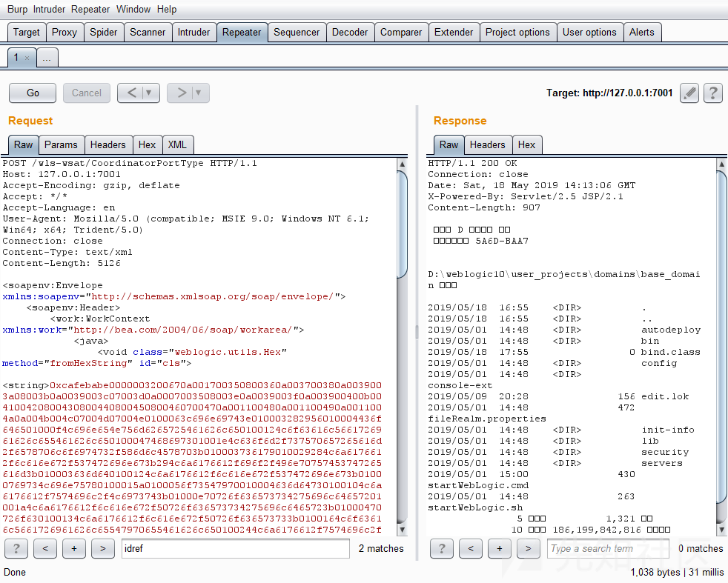Image resolution: width=728 pixels, height=583 pixels.
Task: Select the response Hex tab
Action: pyautogui.click(x=526, y=144)
